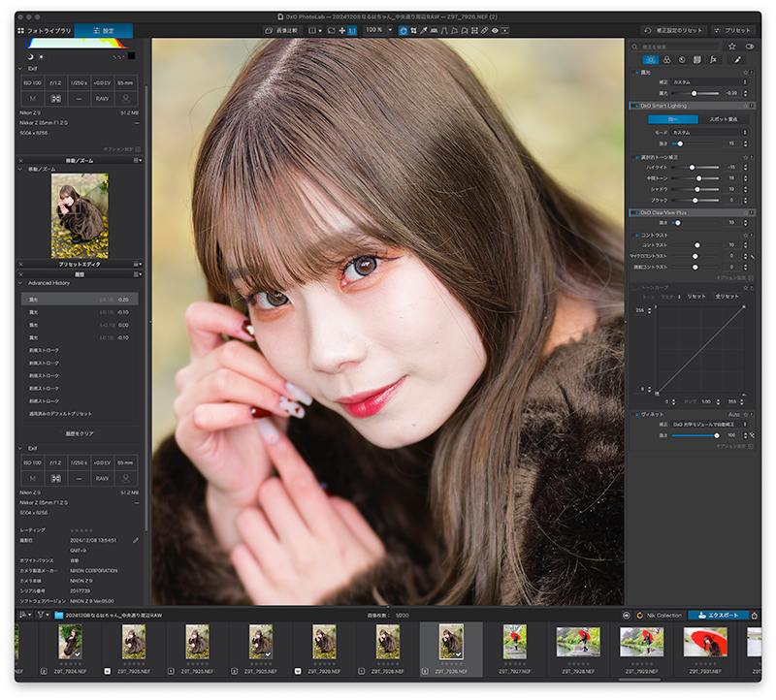Click the Nik Collection icon
The width and height of the screenshot is (776, 700).
click(640, 615)
